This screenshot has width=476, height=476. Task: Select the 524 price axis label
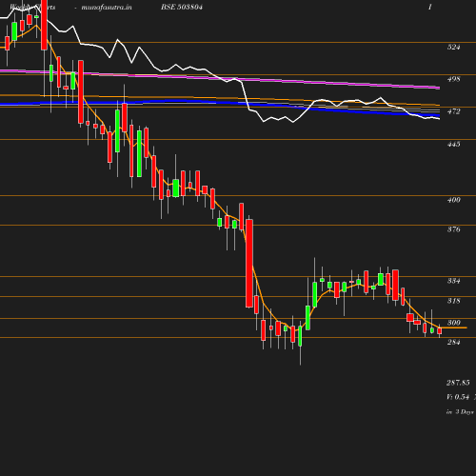[453, 48]
